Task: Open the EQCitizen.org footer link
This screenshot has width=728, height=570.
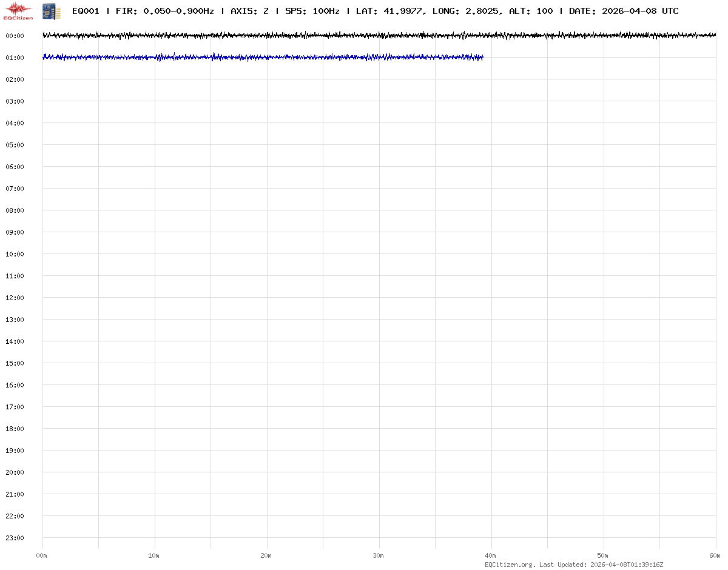Action: [510, 565]
